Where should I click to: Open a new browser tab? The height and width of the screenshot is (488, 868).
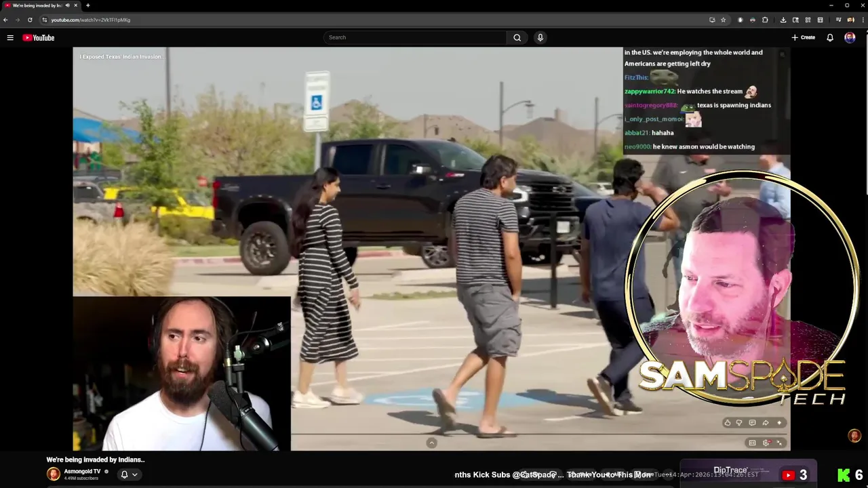87,5
